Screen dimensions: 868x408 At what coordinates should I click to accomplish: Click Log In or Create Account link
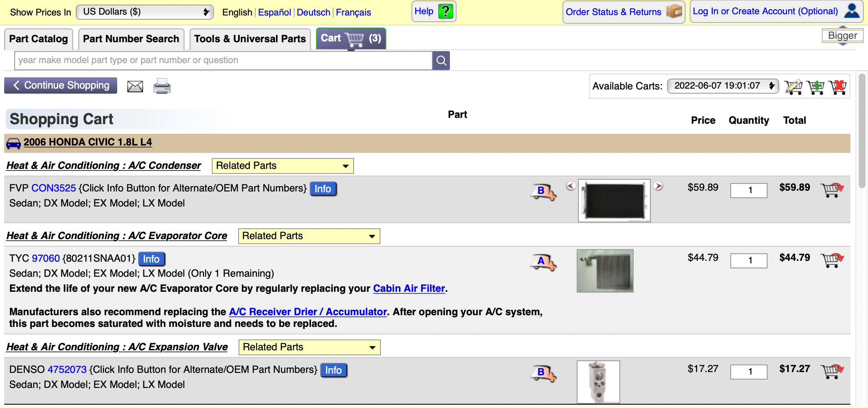click(765, 11)
